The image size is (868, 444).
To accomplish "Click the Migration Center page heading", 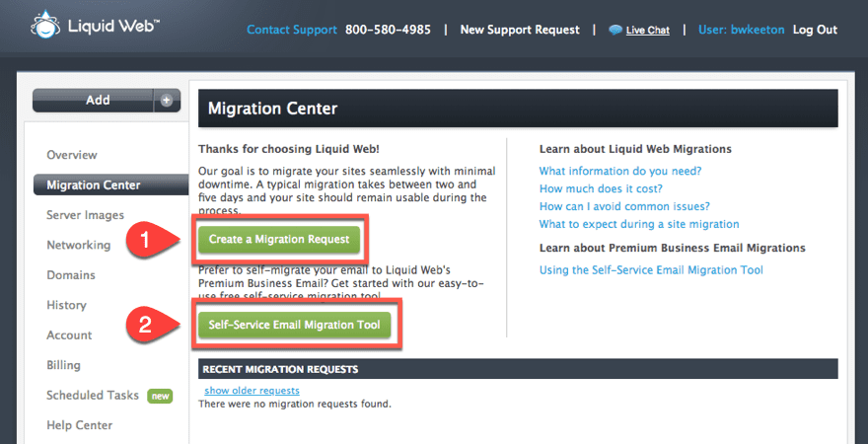I will coord(273,109).
